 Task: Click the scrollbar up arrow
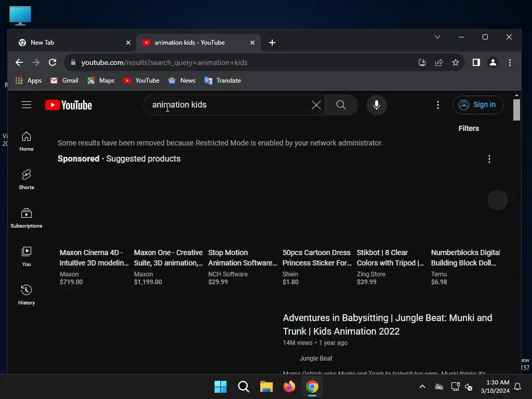click(x=516, y=95)
